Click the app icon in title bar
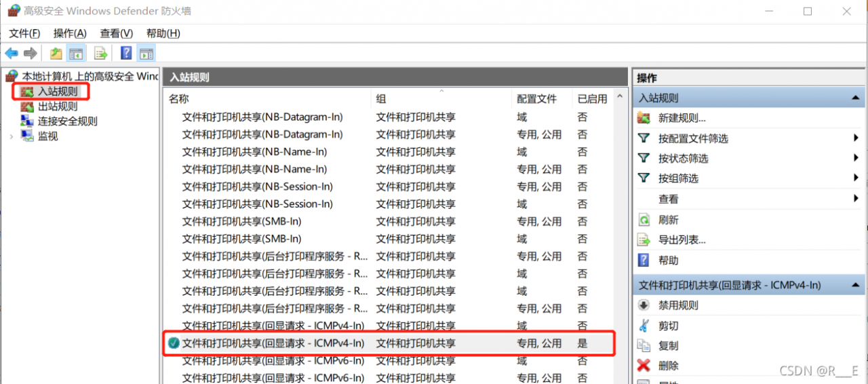The image size is (868, 384). tap(14, 11)
